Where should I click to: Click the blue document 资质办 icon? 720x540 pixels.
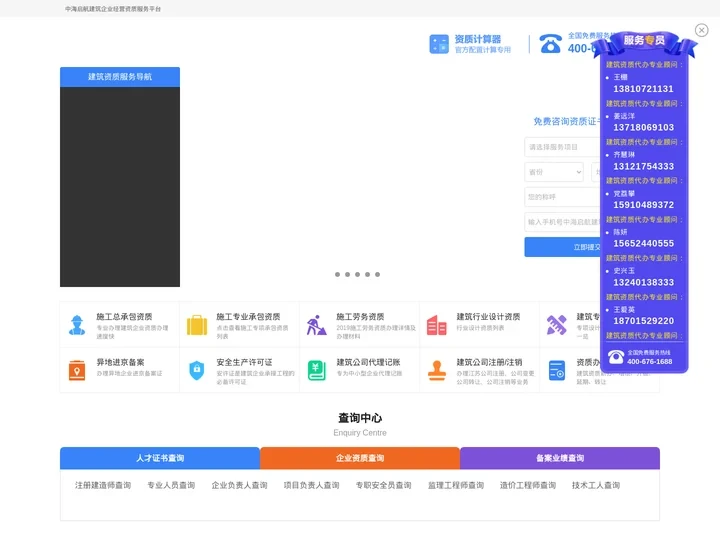(557, 371)
